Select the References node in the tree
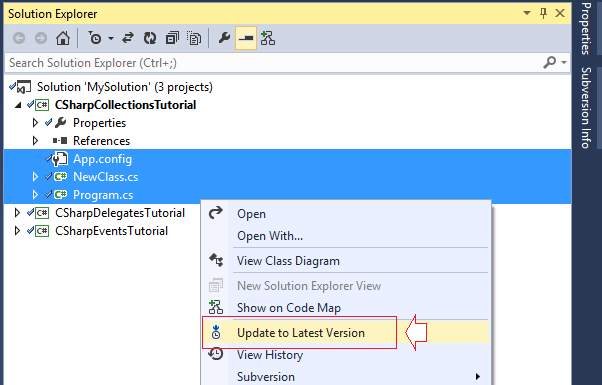The width and height of the screenshot is (602, 385). [101, 141]
